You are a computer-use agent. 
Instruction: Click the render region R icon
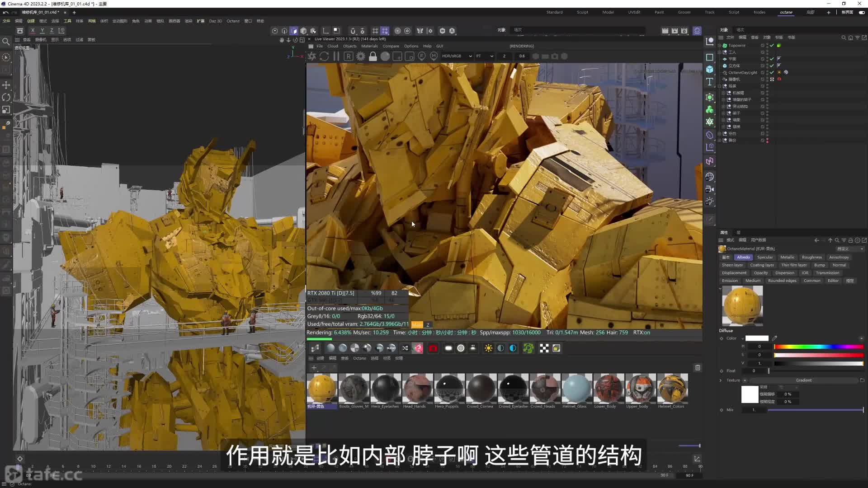point(349,56)
